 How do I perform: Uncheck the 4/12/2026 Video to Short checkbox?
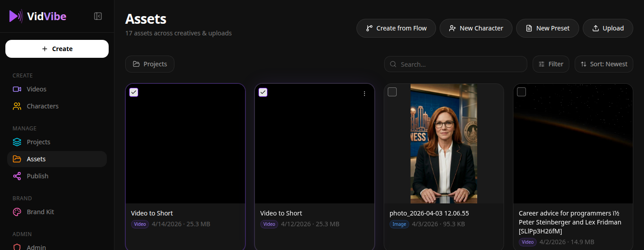[263, 92]
